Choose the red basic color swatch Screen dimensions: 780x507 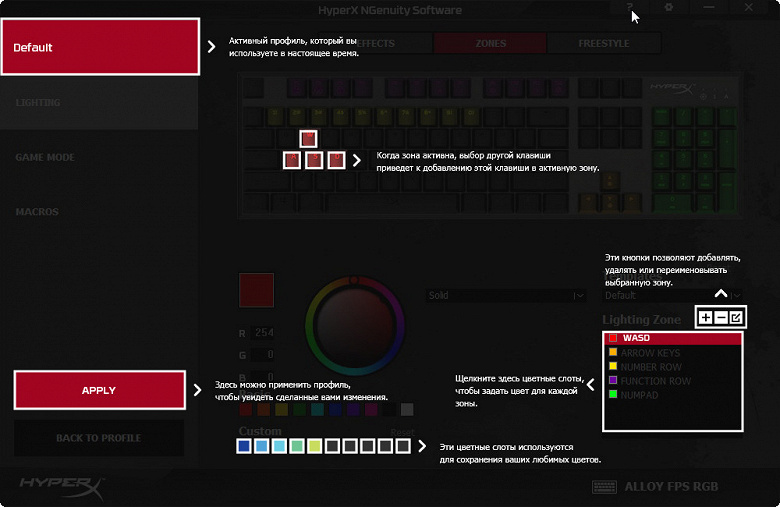point(246,409)
